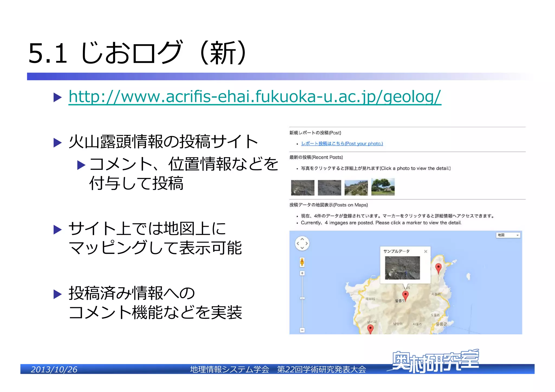555x392 pixels.
Task: Click the red marker near 남서리
Action: point(370,329)
